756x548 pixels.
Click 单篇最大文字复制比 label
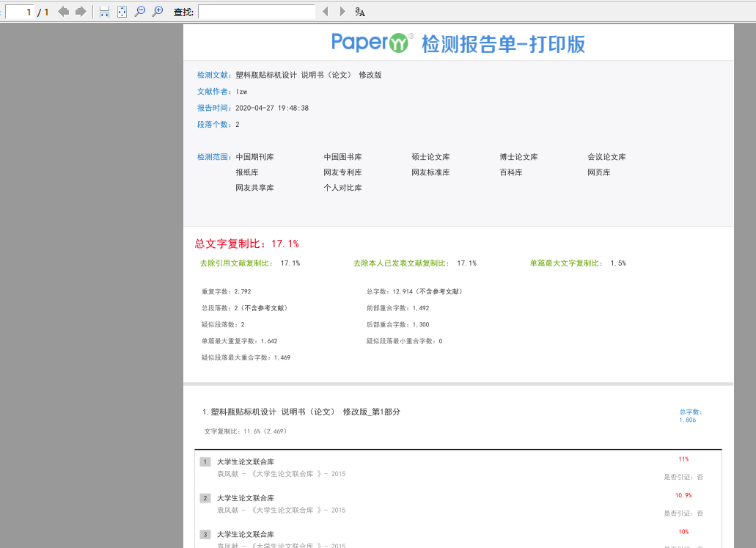tap(566, 263)
